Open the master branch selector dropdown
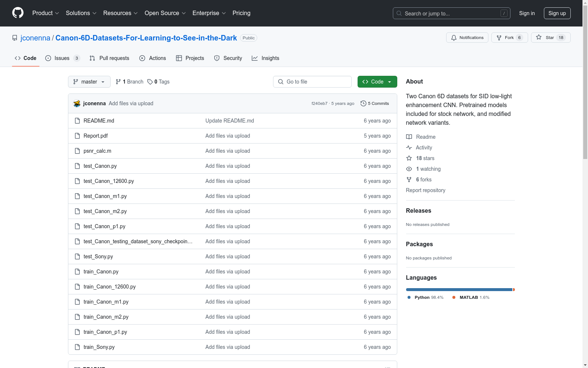Viewport: 588px width, 368px height. point(89,82)
